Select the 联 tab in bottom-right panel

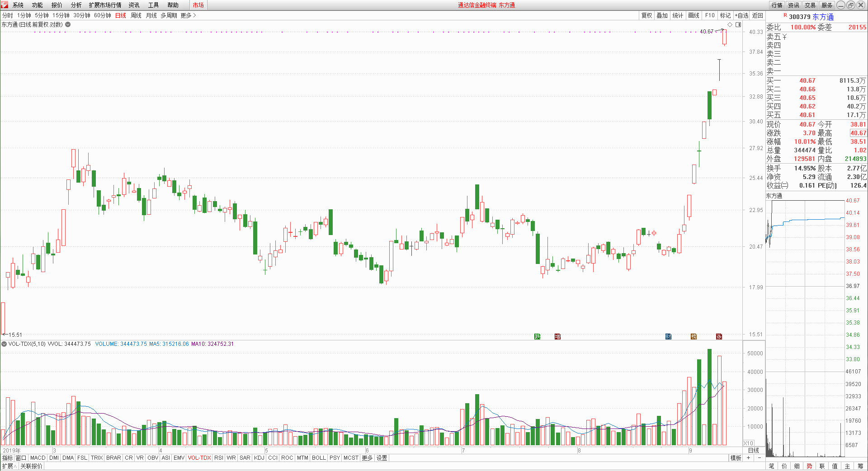click(x=822, y=466)
